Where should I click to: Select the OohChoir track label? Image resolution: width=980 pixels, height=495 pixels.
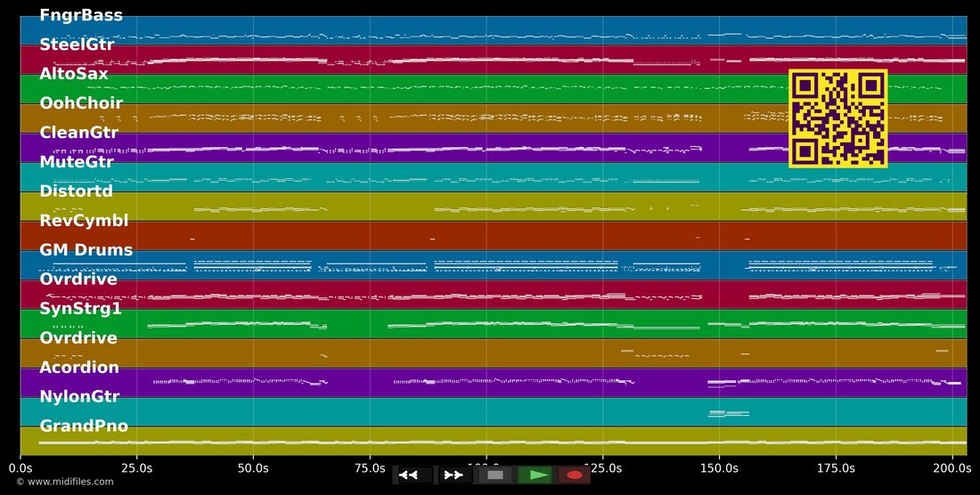81,103
